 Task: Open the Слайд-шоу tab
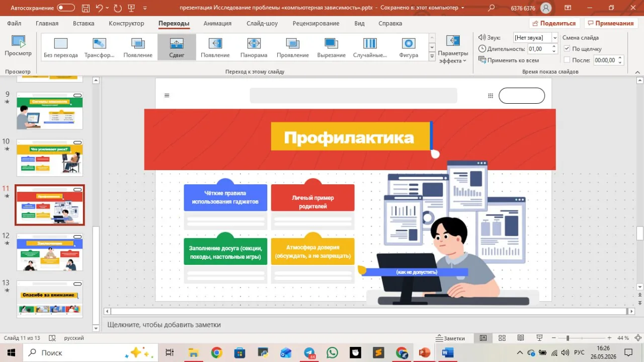[262, 24]
